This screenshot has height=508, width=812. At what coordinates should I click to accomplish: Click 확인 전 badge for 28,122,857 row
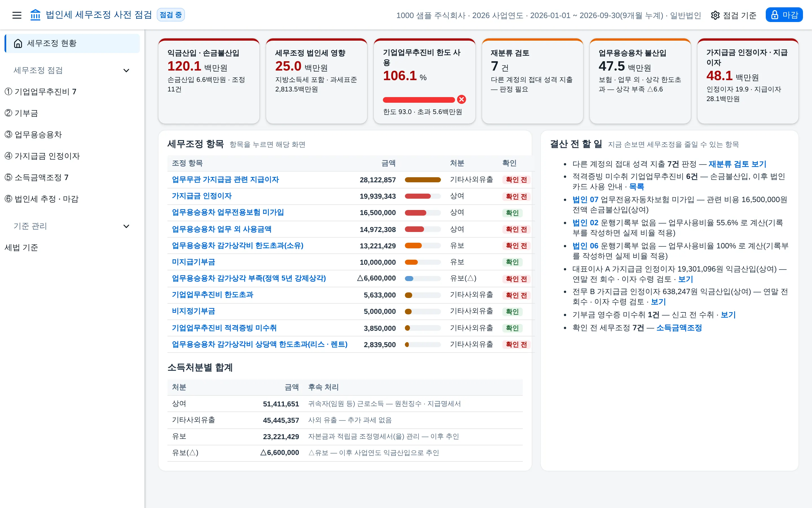[x=516, y=180]
